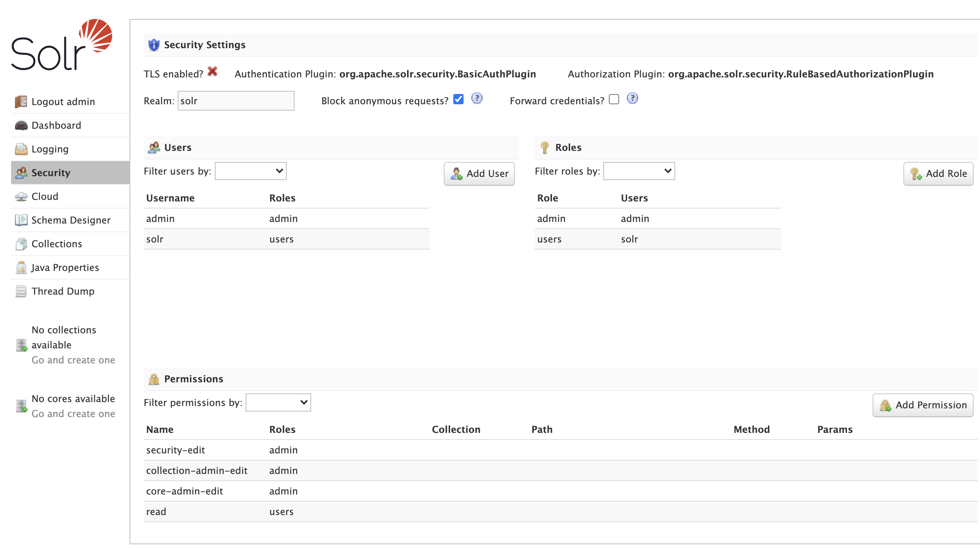Click the Thread Dump stack icon
The image size is (980, 549).
pos(21,291)
